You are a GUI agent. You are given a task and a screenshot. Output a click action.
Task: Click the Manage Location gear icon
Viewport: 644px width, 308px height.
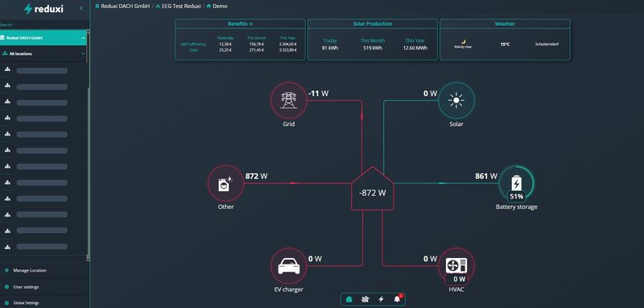[x=6, y=271]
